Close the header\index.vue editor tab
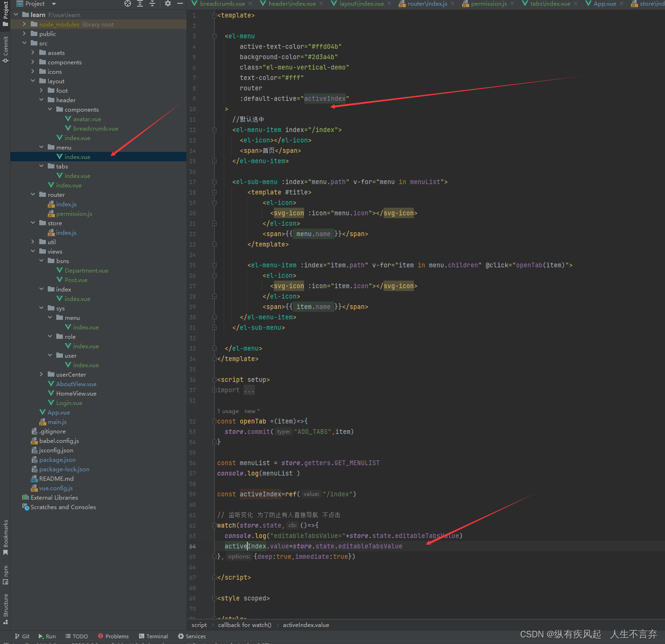The image size is (665, 644). 321,3
